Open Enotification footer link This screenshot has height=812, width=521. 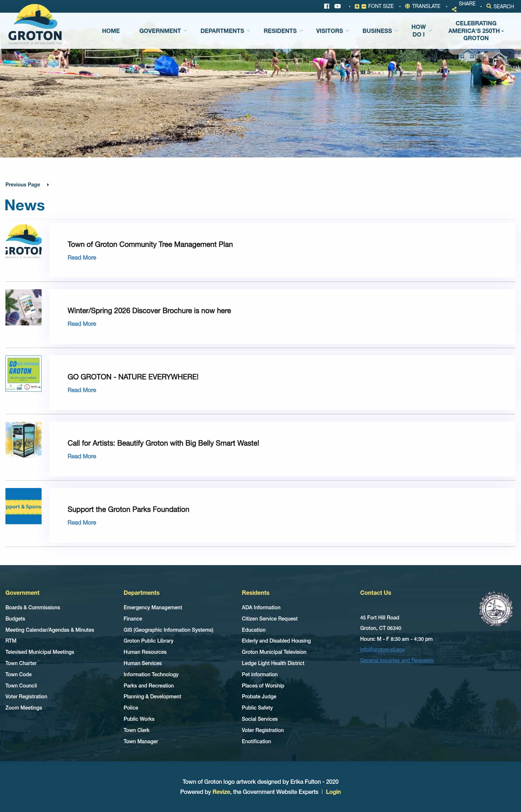point(256,741)
